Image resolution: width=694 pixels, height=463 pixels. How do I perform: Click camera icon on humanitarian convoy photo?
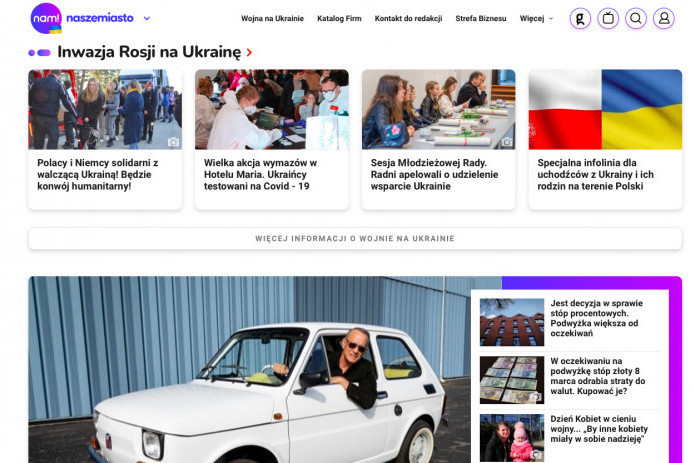[x=174, y=142]
